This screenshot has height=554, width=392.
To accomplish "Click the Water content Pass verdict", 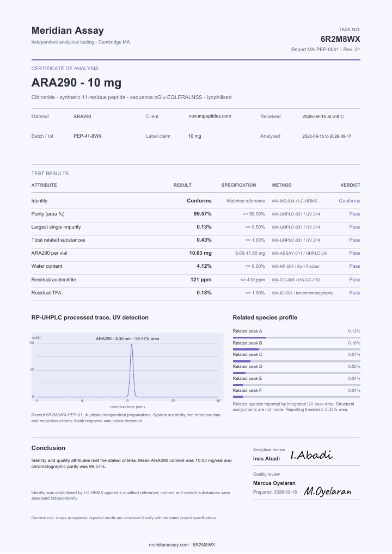I will click(354, 266).
